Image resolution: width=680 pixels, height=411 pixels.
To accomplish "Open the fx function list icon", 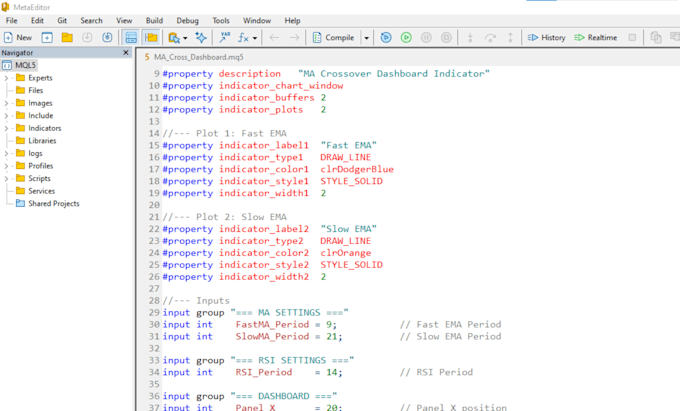I will click(x=247, y=38).
